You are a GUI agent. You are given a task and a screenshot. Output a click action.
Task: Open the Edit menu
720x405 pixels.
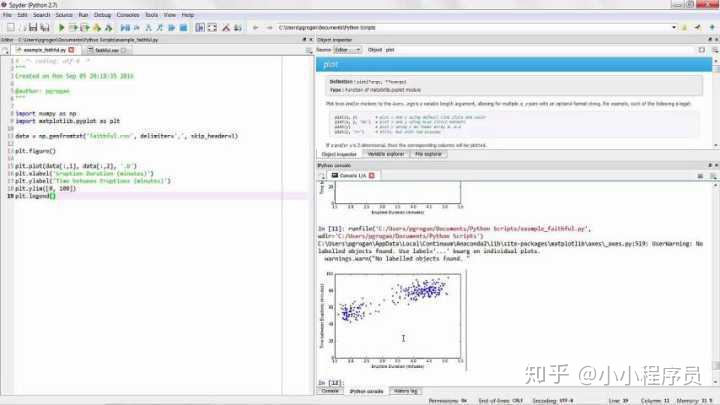22,15
